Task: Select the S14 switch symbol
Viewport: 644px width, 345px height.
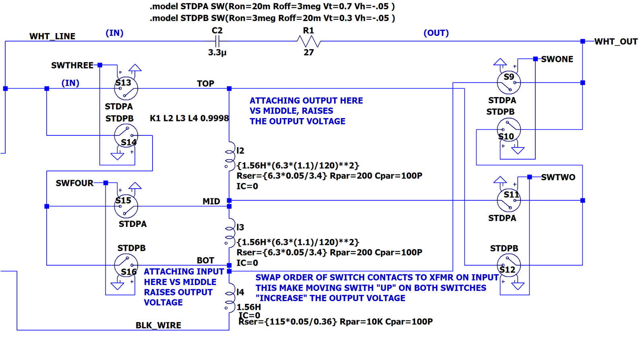Action: point(126,135)
